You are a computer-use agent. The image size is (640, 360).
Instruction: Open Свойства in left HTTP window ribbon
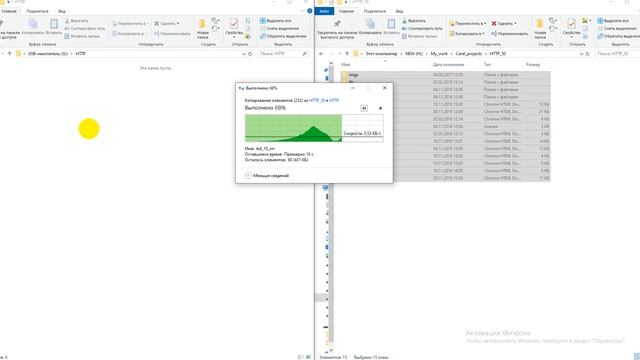tap(234, 28)
